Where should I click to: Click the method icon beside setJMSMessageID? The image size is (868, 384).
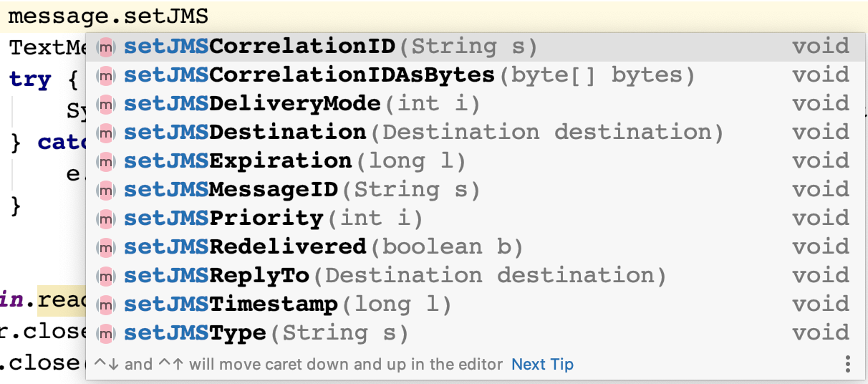point(106,190)
